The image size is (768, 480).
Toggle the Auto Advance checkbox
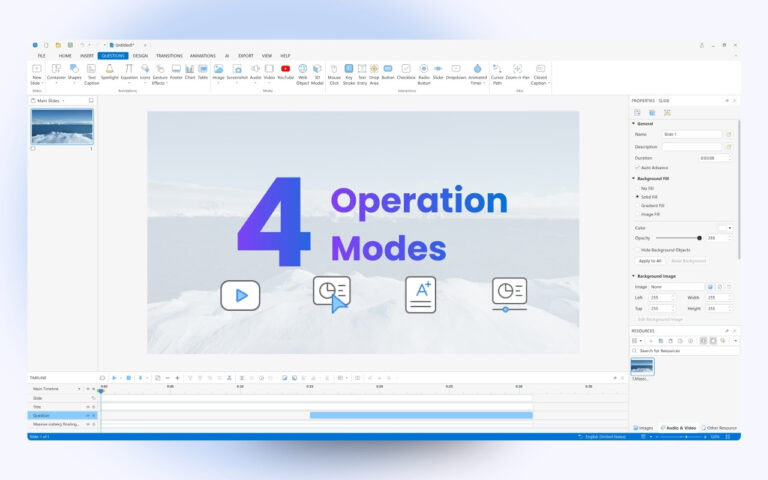coord(638,168)
